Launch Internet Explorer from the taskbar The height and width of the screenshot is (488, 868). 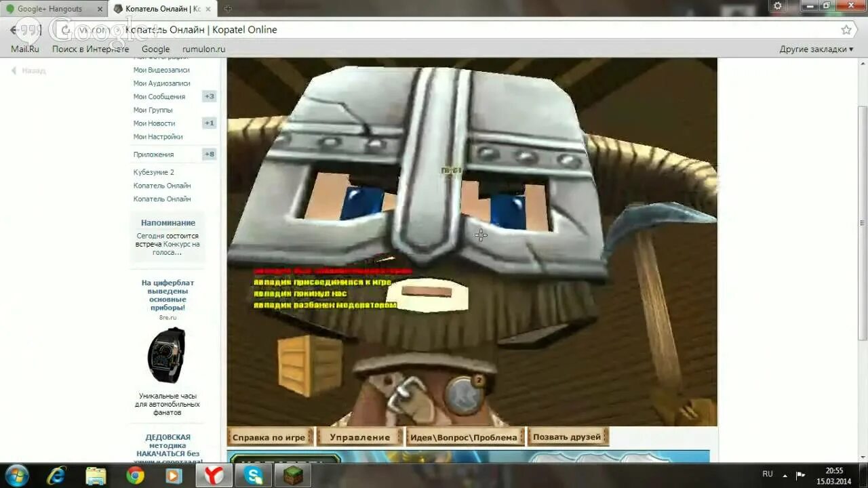point(56,475)
